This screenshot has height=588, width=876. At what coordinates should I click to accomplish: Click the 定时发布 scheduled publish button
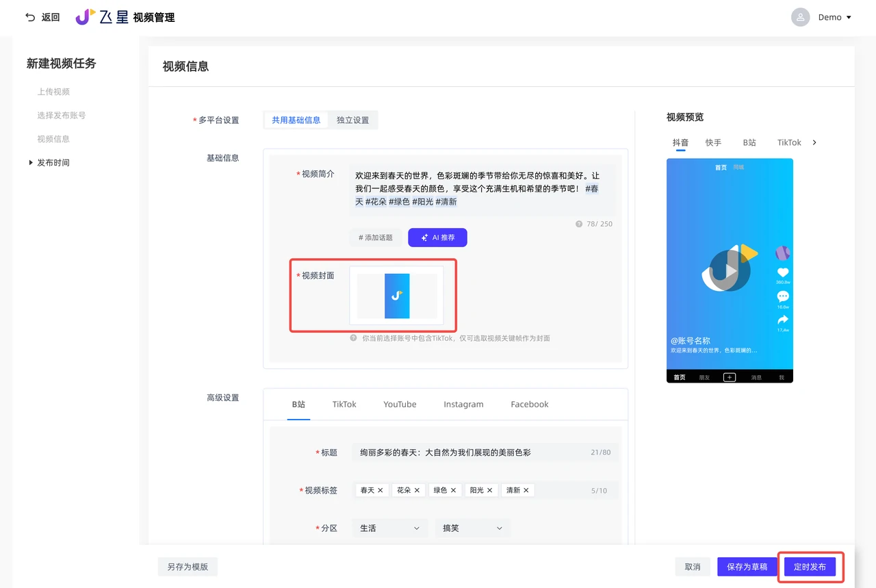[810, 567]
